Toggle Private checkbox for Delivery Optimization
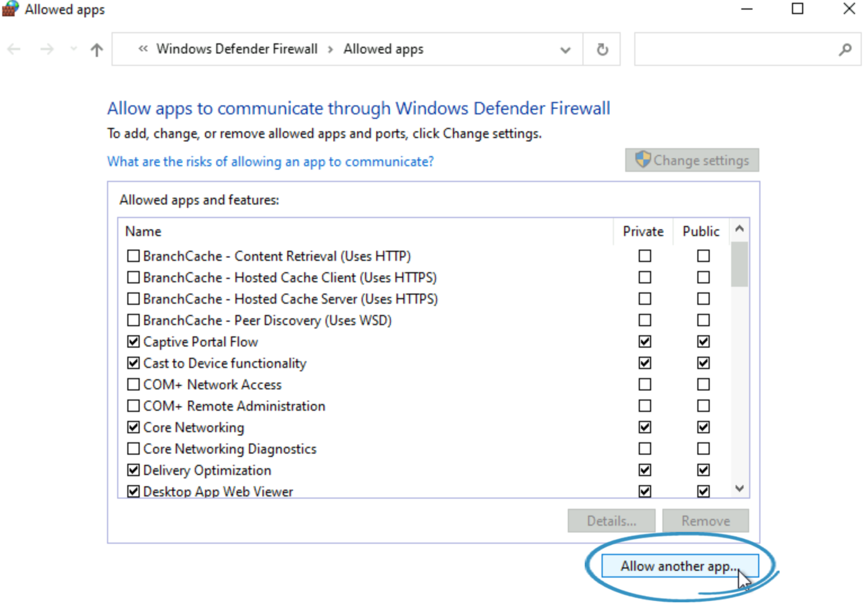Image resolution: width=868 pixels, height=608 pixels. [645, 470]
